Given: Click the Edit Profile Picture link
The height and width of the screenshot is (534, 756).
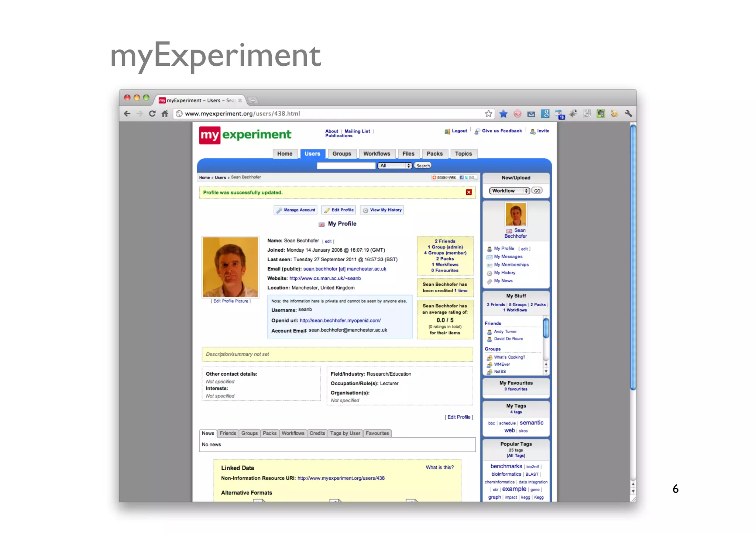Looking at the screenshot, I should (x=231, y=301).
